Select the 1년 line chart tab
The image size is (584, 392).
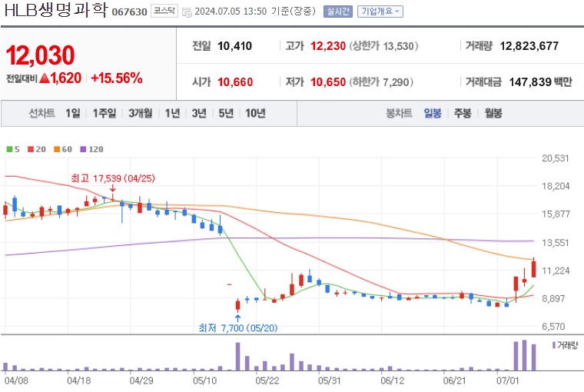point(172,113)
